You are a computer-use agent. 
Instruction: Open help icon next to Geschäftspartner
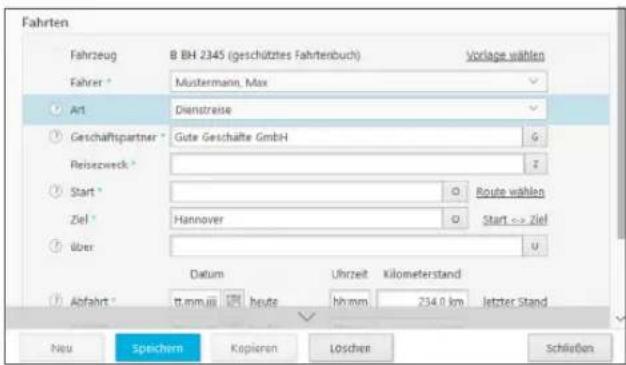56,137
